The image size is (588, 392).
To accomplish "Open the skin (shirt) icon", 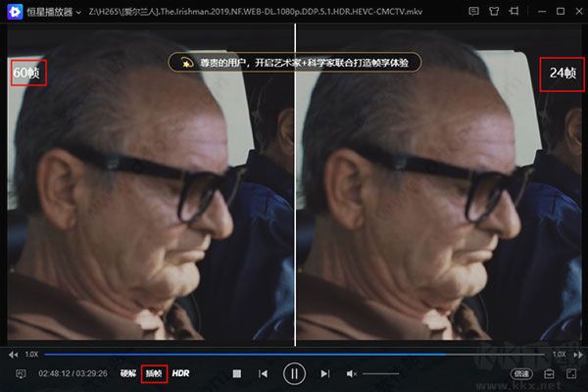I will point(494,11).
